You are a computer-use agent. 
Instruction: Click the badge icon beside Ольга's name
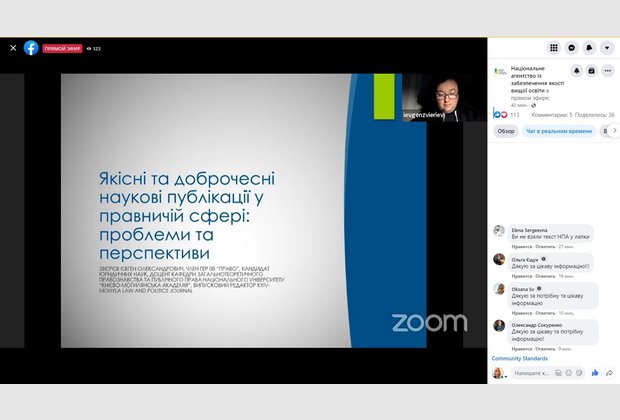(x=543, y=259)
